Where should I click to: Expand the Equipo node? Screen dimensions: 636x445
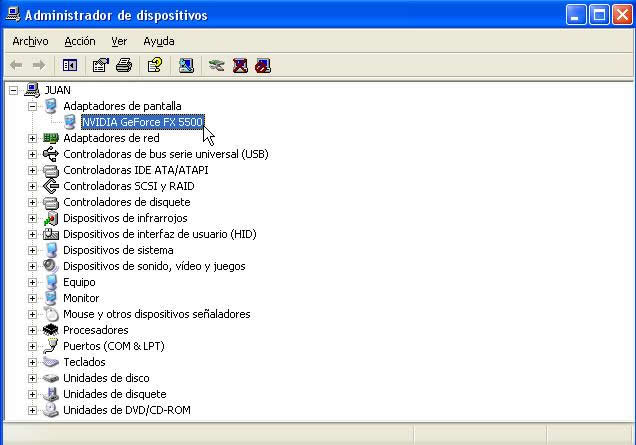[32, 282]
